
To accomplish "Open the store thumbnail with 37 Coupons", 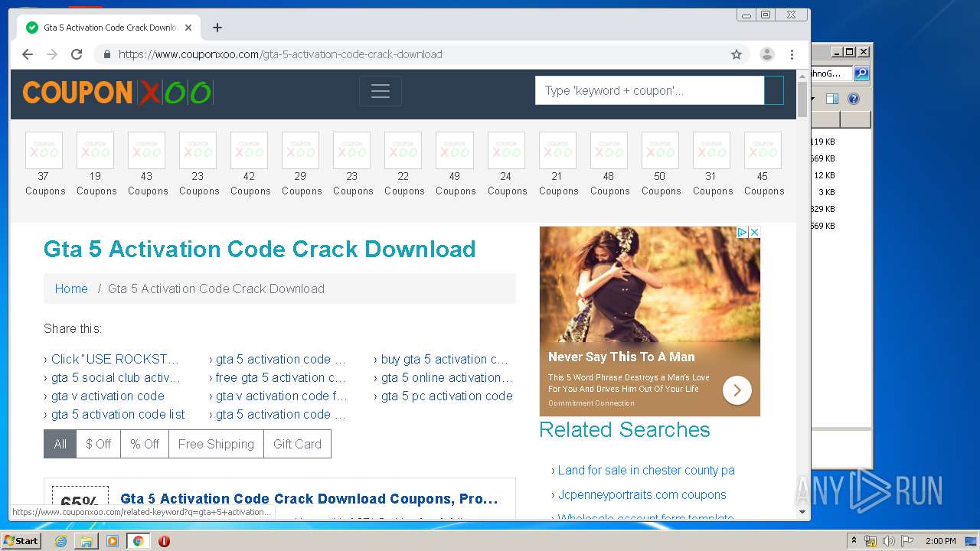I will click(44, 150).
